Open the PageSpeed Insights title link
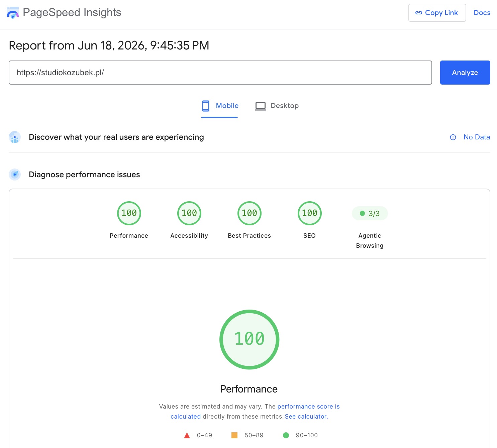The width and height of the screenshot is (497, 448). coord(72,13)
